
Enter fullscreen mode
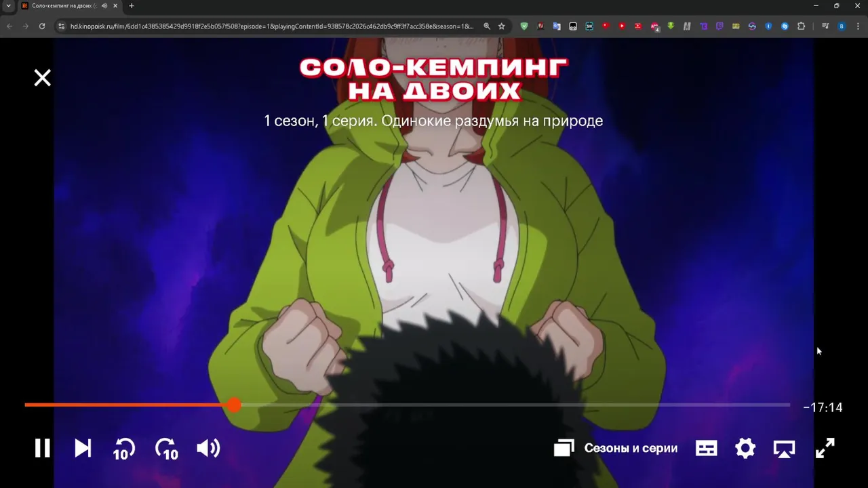[825, 448]
